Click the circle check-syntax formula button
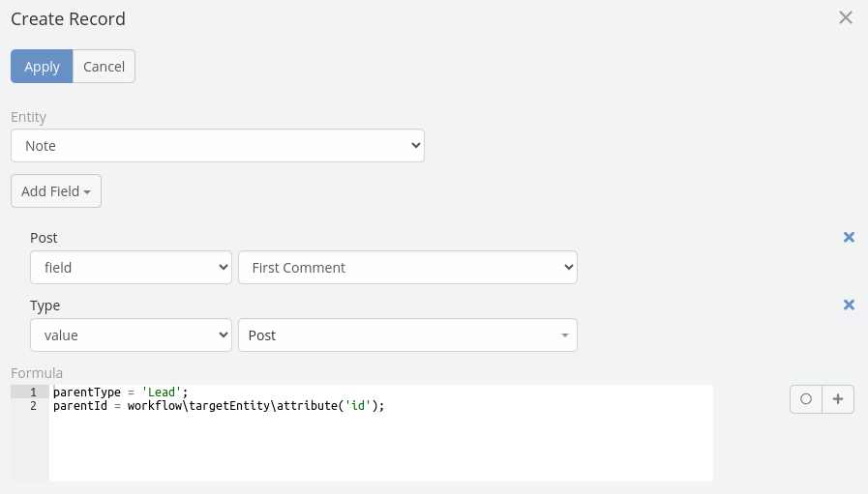The image size is (868, 494). click(806, 399)
